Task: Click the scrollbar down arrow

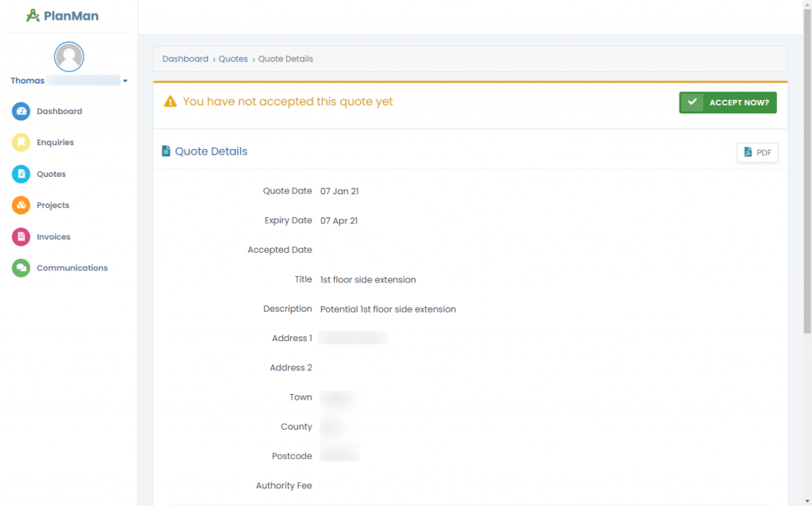Action: tap(807, 501)
